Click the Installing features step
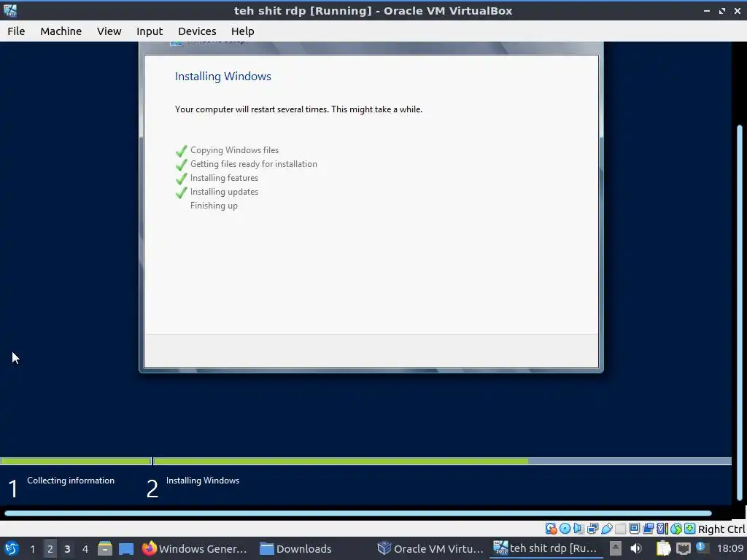 [224, 178]
